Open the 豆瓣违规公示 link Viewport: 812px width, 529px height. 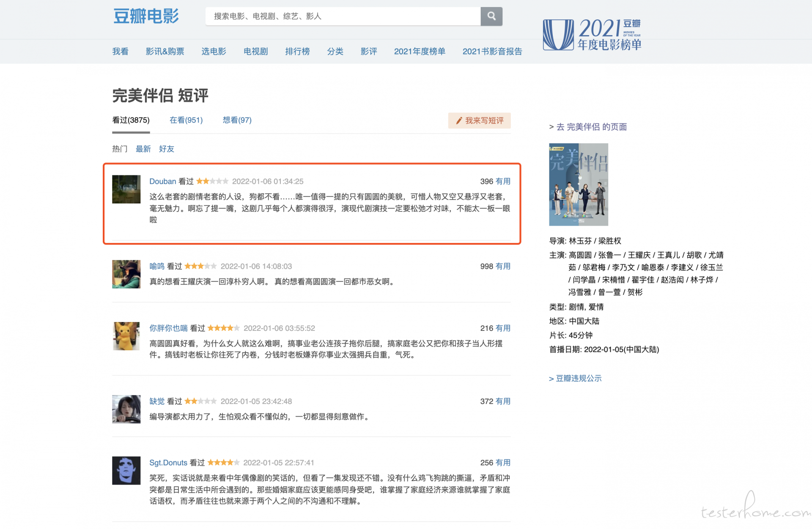[575, 378]
